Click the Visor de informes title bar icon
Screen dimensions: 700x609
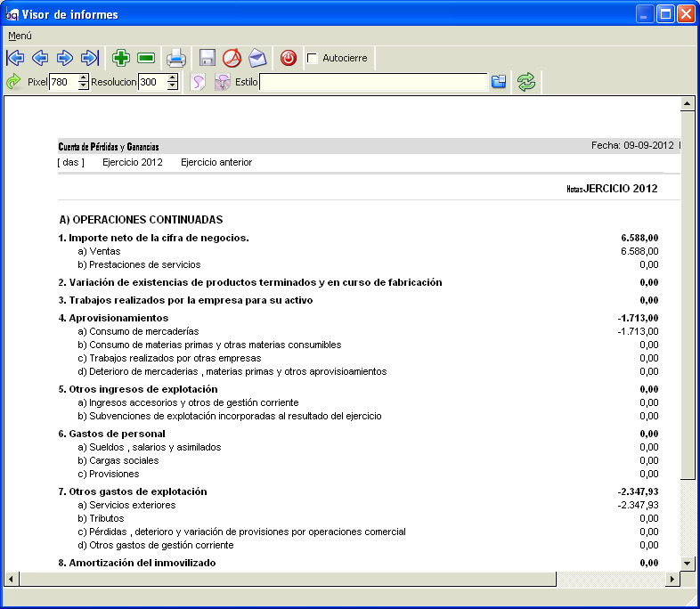click(12, 15)
